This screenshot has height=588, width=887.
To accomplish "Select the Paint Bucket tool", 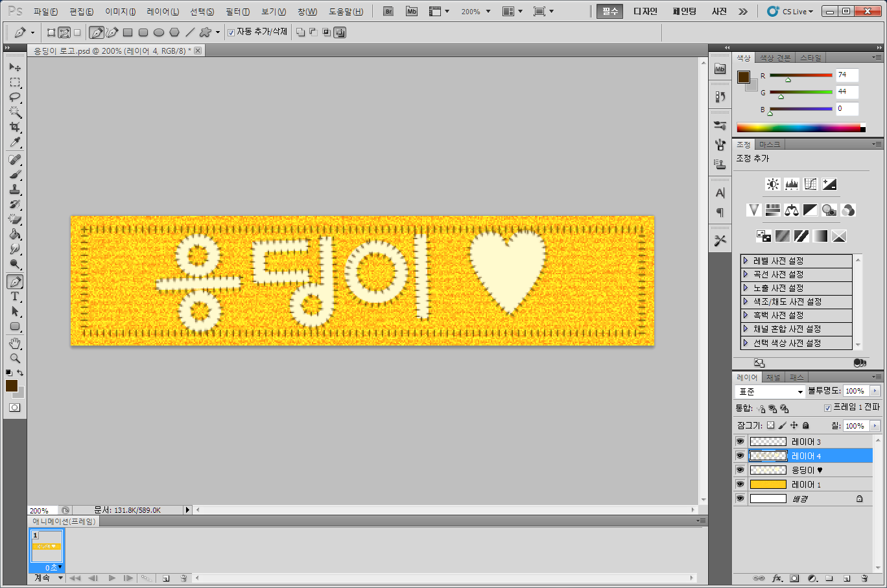I will coord(15,234).
